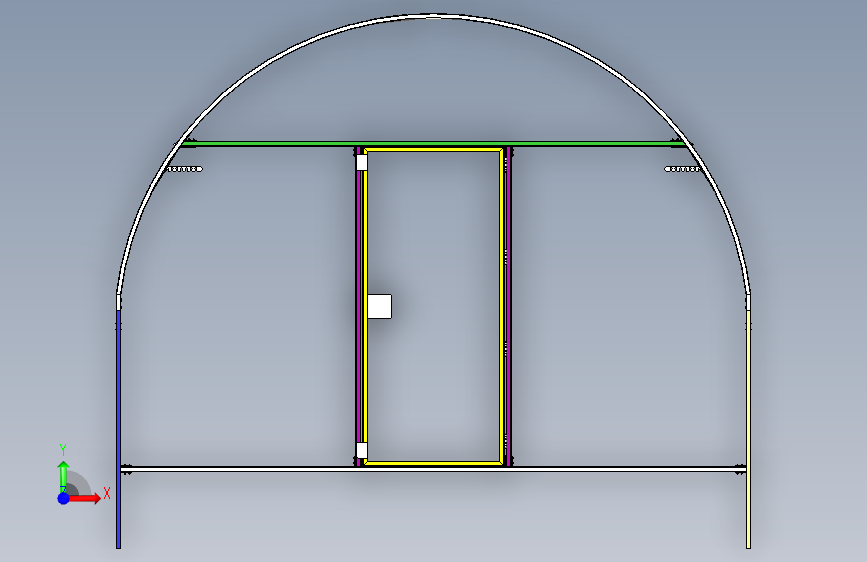Select the yellow door frame
This screenshot has height=562, width=867.
pos(434,306)
